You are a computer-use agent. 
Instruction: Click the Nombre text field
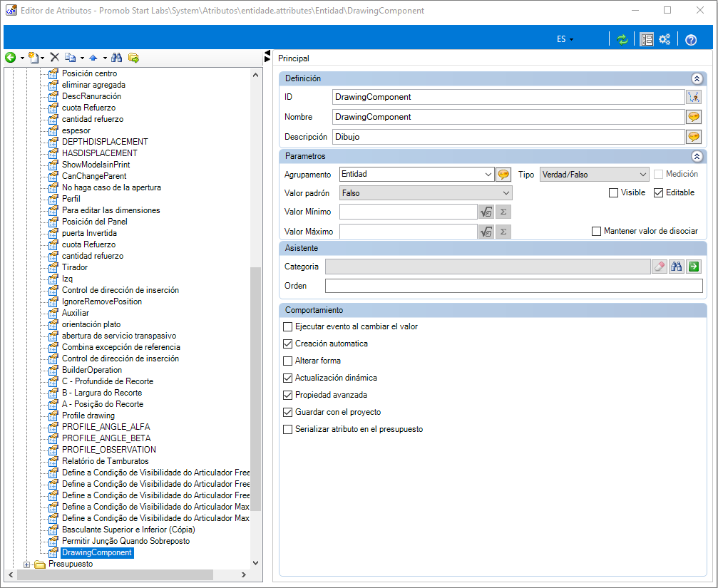coord(508,117)
